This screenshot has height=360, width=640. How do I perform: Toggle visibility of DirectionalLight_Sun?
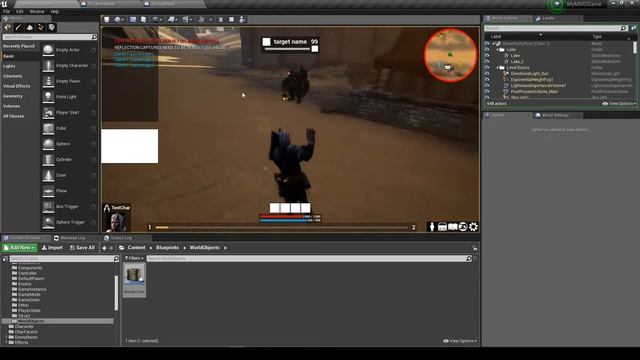coord(487,73)
